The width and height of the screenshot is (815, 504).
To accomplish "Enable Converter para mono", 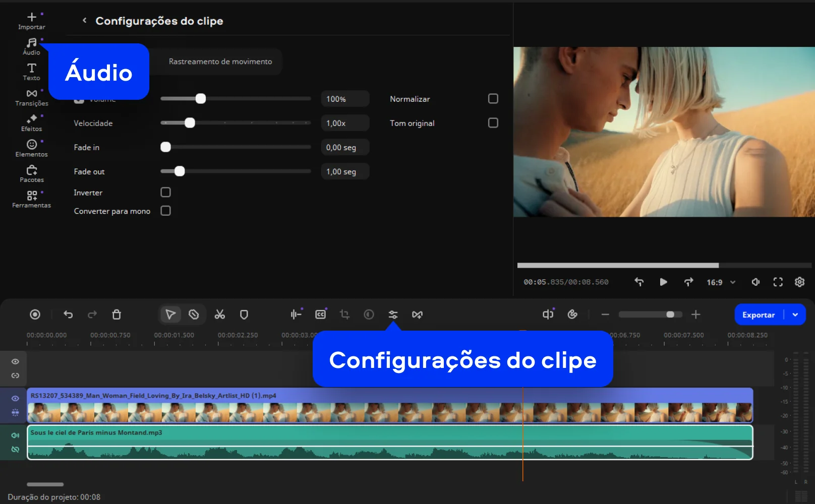I will click(165, 211).
